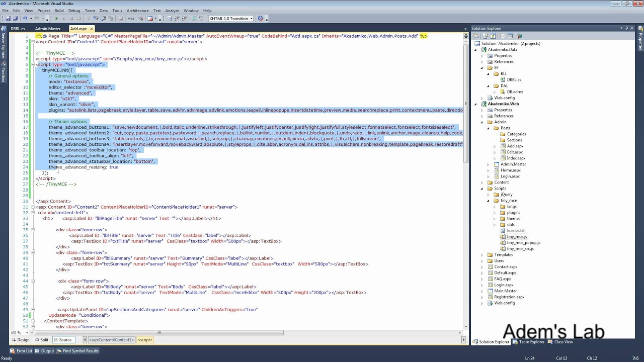Click the Find in Files toolbar icon

pyautogui.click(x=121, y=19)
